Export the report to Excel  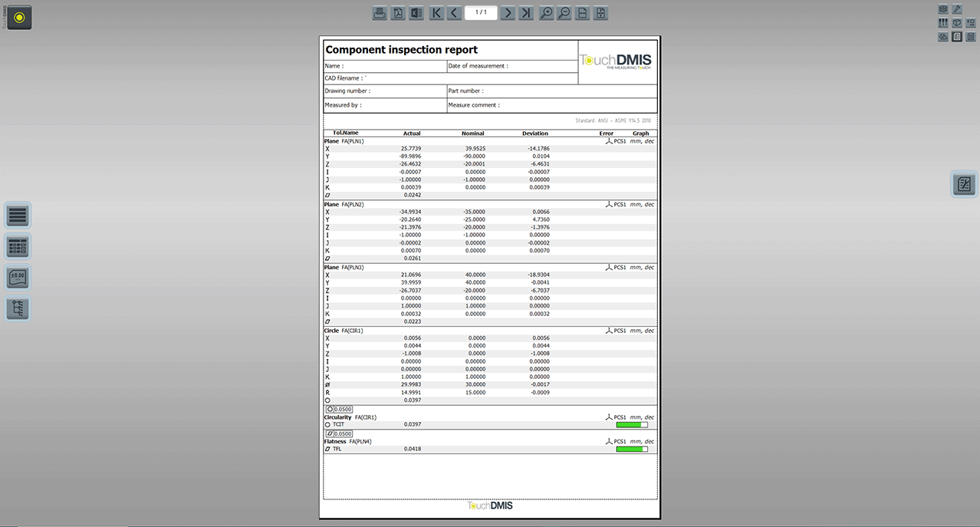(x=416, y=13)
